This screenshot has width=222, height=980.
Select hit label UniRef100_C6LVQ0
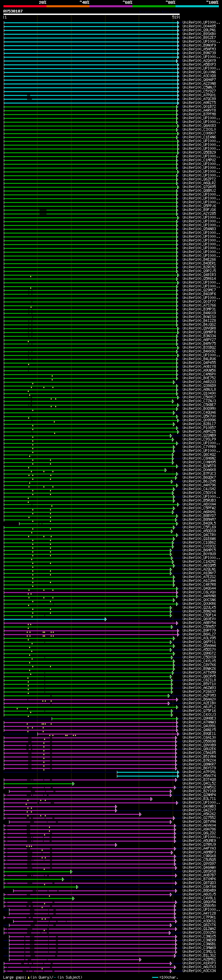(x=199, y=592)
